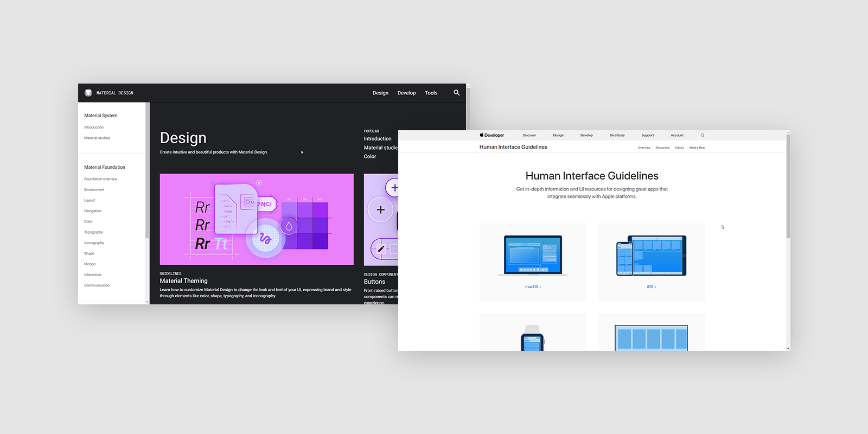Open Motion in Material sidebar
The width and height of the screenshot is (868, 434).
point(90,264)
